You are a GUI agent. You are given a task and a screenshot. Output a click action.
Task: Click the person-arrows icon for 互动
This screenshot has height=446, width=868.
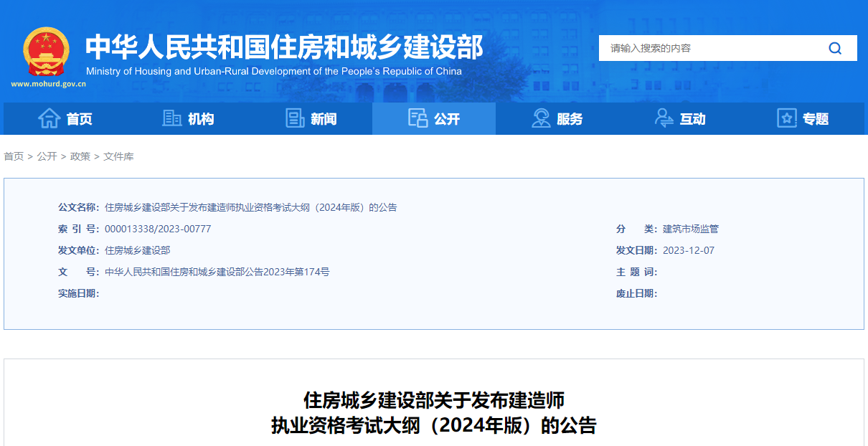tap(664, 118)
